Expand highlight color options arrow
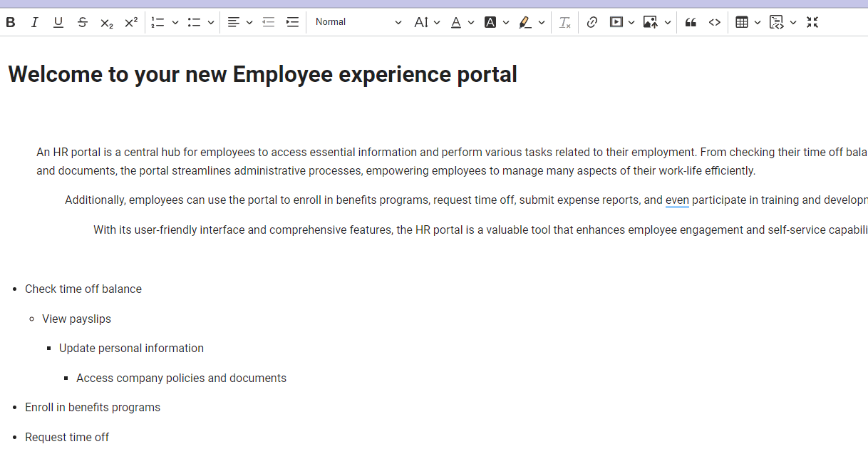 pos(542,22)
